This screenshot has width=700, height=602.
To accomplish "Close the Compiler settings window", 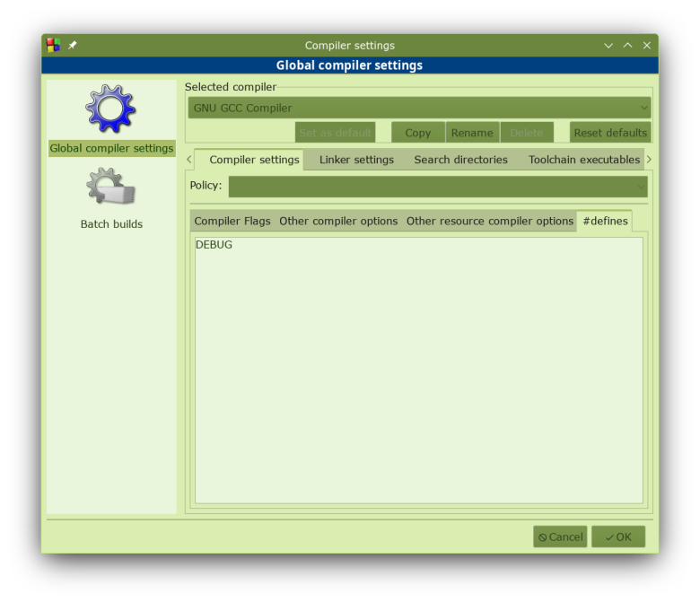I will point(647,46).
